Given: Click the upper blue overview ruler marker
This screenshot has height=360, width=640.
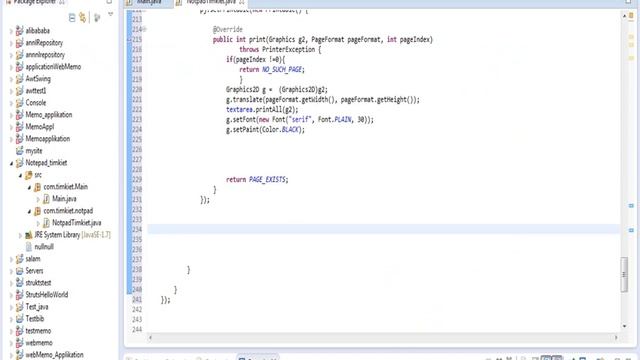Looking at the screenshot, I should click(631, 205).
